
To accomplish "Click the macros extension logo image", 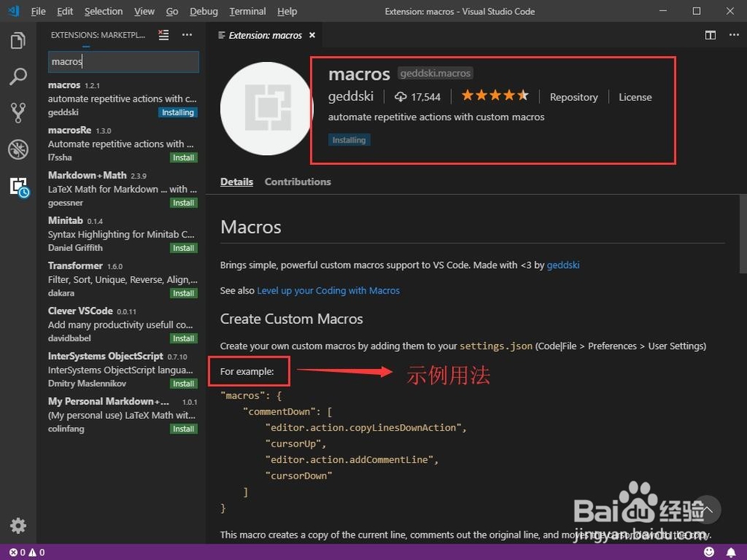I will click(267, 108).
